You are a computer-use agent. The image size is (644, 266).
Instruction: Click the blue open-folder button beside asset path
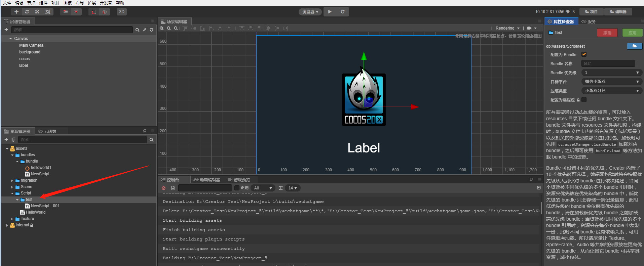(x=635, y=46)
